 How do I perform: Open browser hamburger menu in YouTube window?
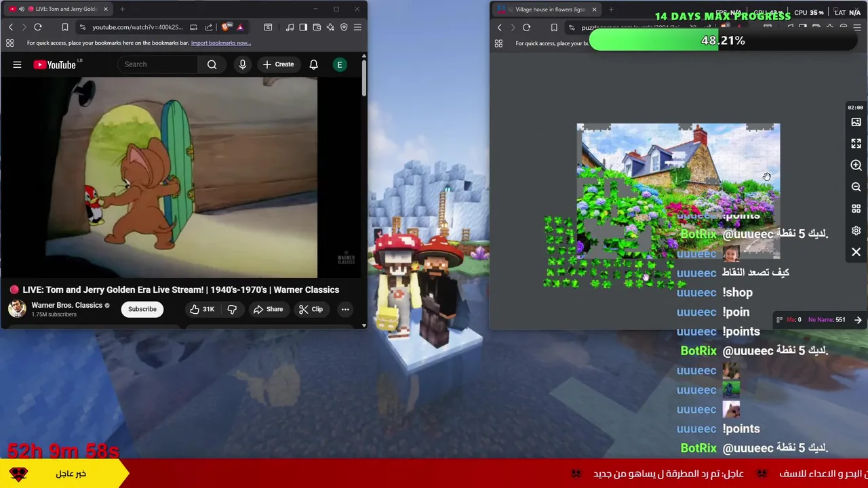coord(357,27)
